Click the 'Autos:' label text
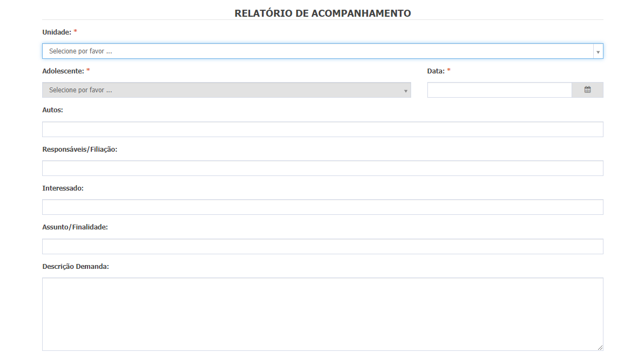Image resolution: width=644 pixels, height=359 pixels. [x=52, y=110]
